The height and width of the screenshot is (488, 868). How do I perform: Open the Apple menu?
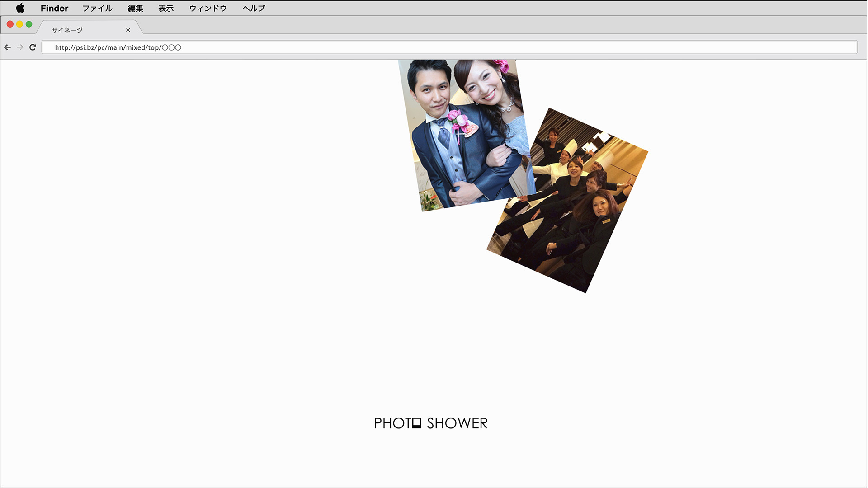click(20, 8)
